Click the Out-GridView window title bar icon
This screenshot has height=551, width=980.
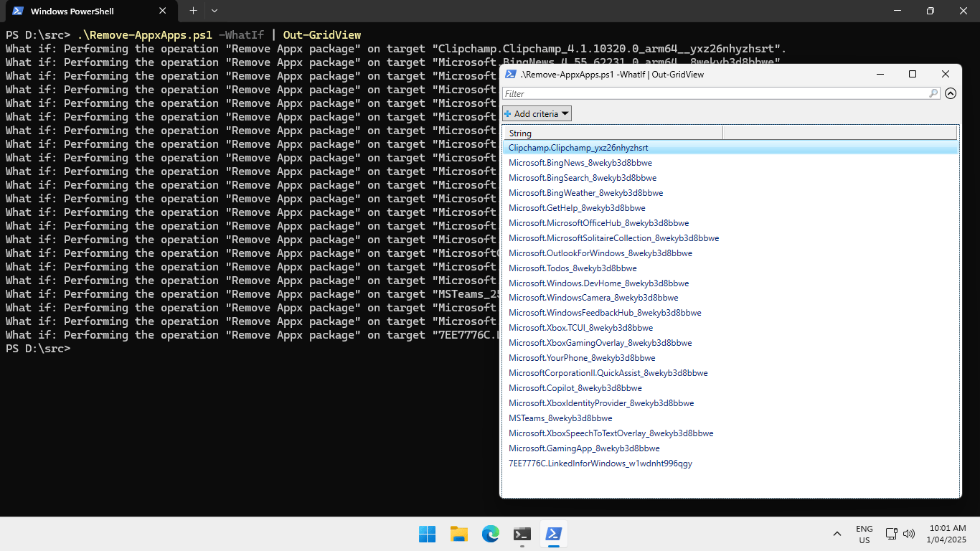[511, 74]
